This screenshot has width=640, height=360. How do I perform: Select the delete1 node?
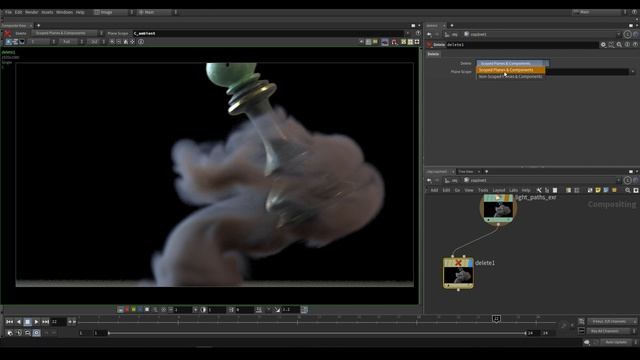[x=458, y=273]
